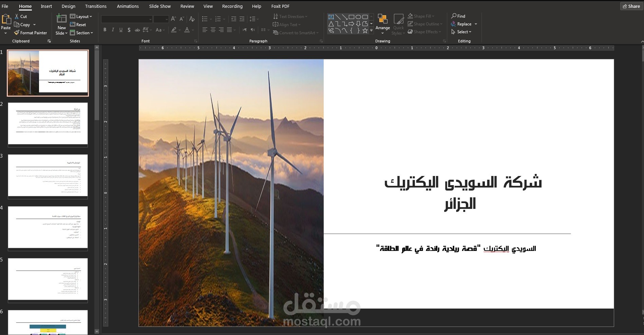This screenshot has height=335, width=644.
Task: Select the Text Box shape
Action: (331, 17)
